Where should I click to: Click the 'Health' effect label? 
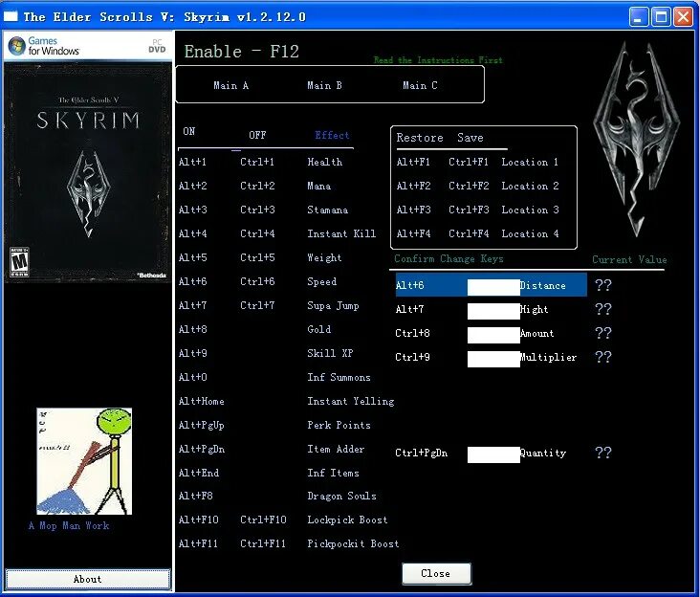[325, 162]
